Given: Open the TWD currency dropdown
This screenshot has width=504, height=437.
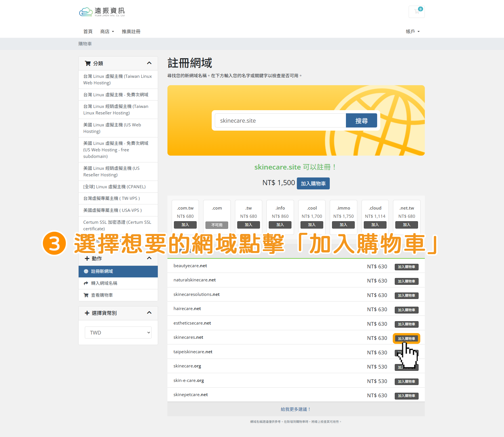Looking at the screenshot, I should click(x=118, y=332).
